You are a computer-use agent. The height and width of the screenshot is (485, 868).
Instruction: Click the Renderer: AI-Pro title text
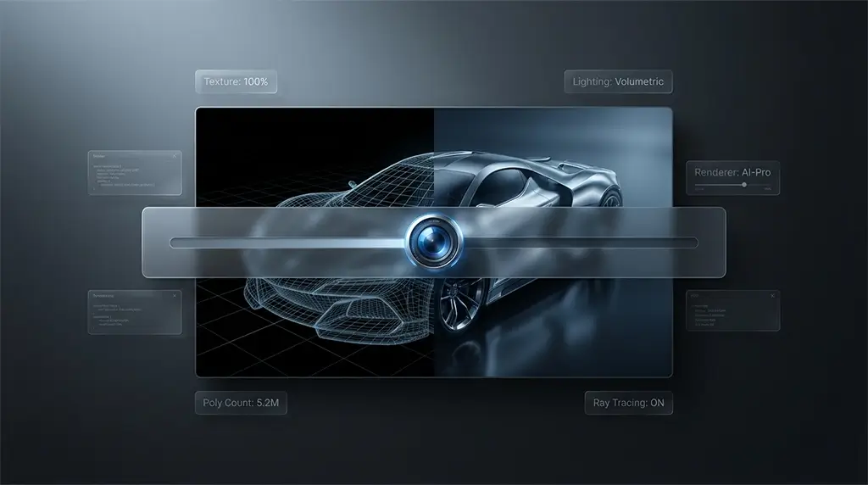point(732,172)
